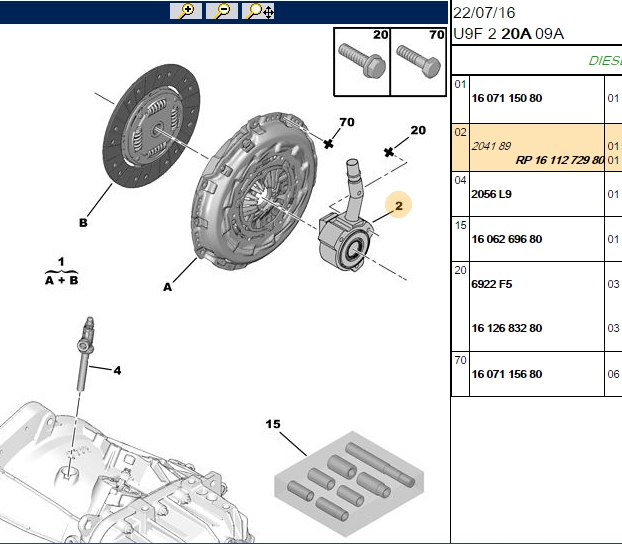
Task: Select callout number 20 on diagram
Action: 418,130
